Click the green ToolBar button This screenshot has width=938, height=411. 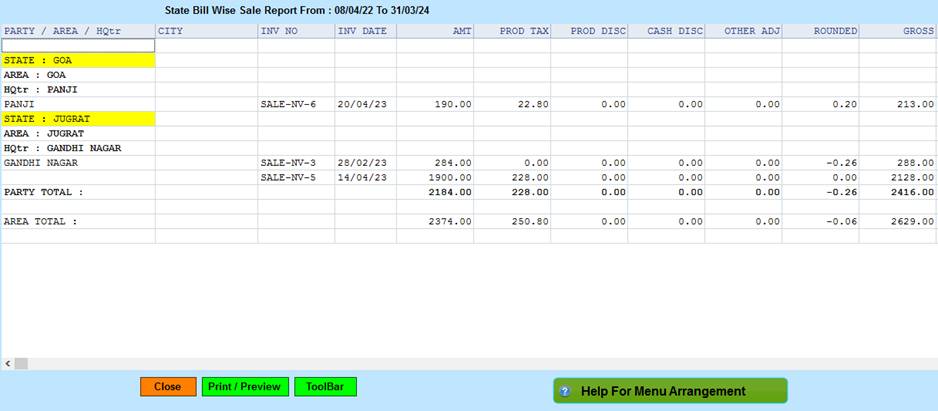coord(325,387)
